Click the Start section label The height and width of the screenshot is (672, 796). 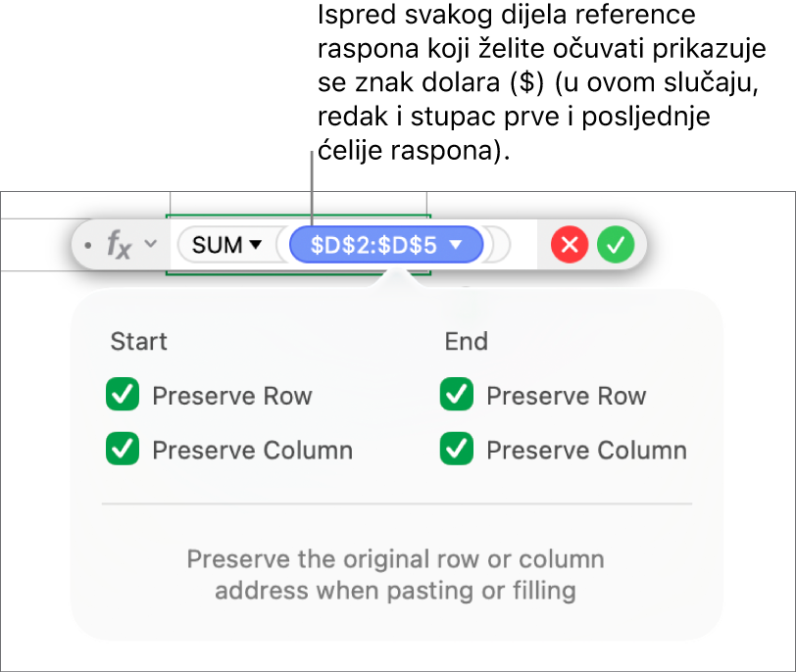coord(138,342)
